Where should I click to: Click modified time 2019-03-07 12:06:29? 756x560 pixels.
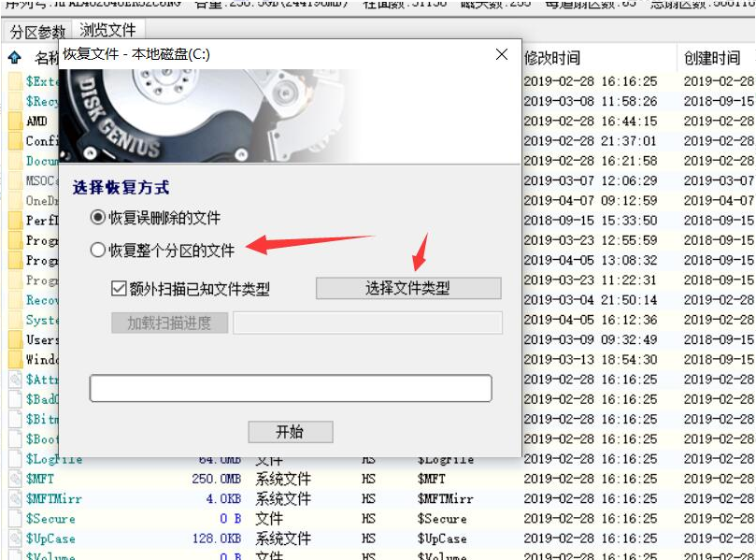point(591,180)
